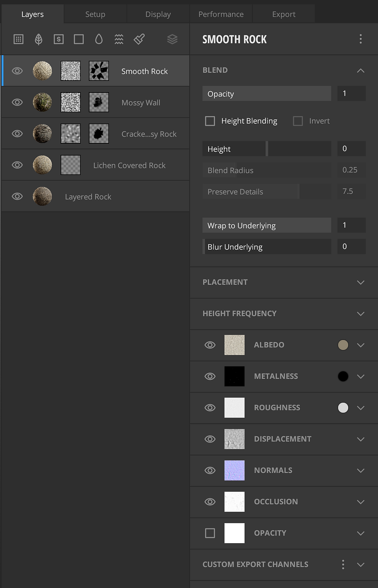Screen dimensions: 378x588
Task: Add an atlas layer with leaf icon
Action: point(39,39)
